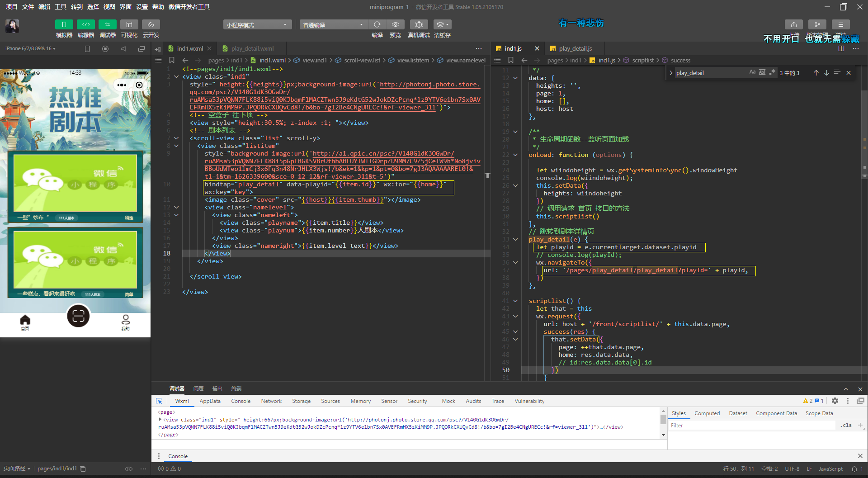Viewport: 868px width, 478px height.
Task: Collapse the debugger panel chevron
Action: [846, 389]
